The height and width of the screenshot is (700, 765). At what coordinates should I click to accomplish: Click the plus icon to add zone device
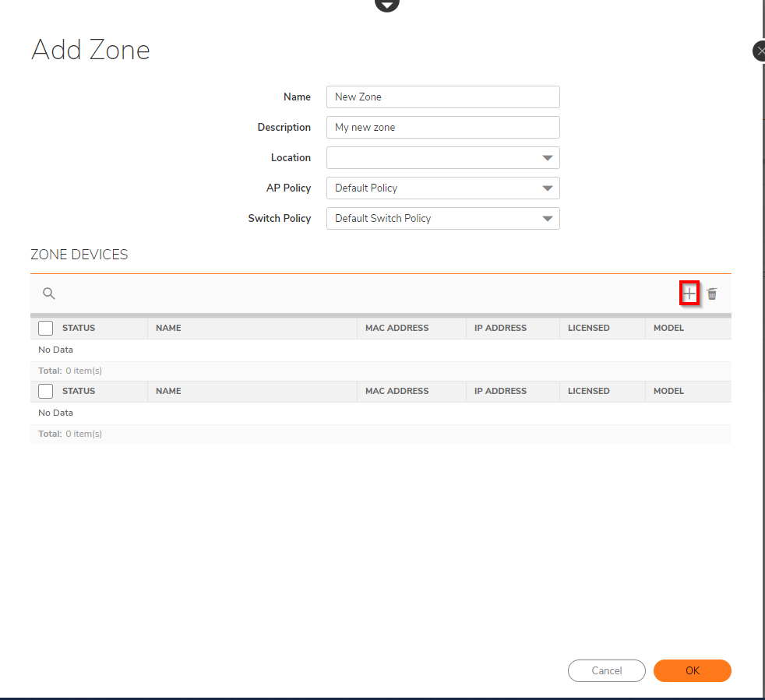click(x=689, y=294)
